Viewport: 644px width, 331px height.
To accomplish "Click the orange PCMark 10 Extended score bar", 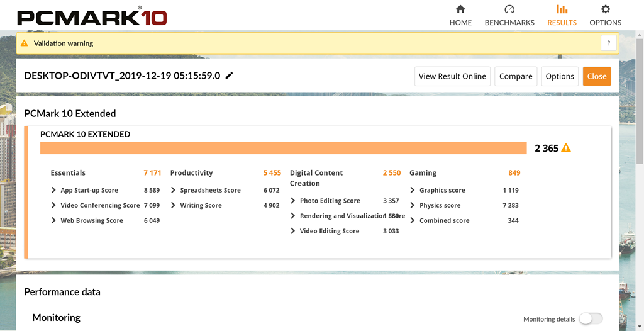I will coord(283,148).
